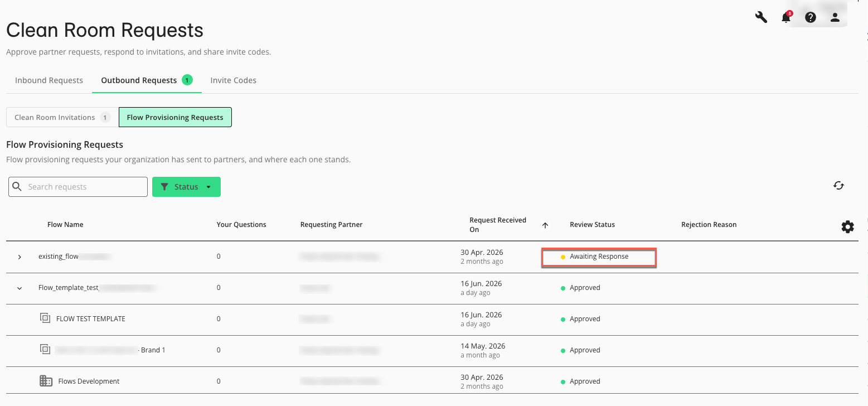This screenshot has height=406, width=868.
Task: Click the Outbound Requests count badge
Action: point(187,80)
